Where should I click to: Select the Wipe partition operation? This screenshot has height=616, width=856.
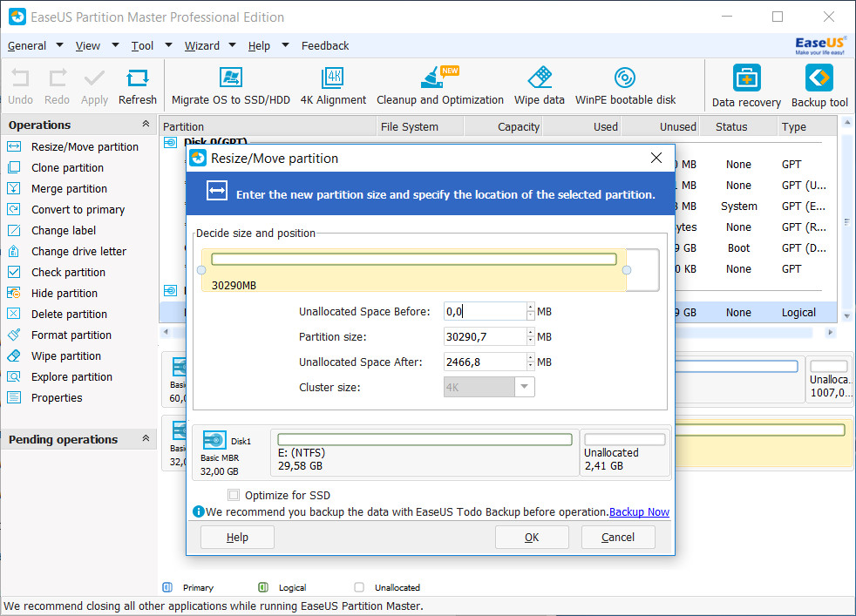tap(66, 356)
